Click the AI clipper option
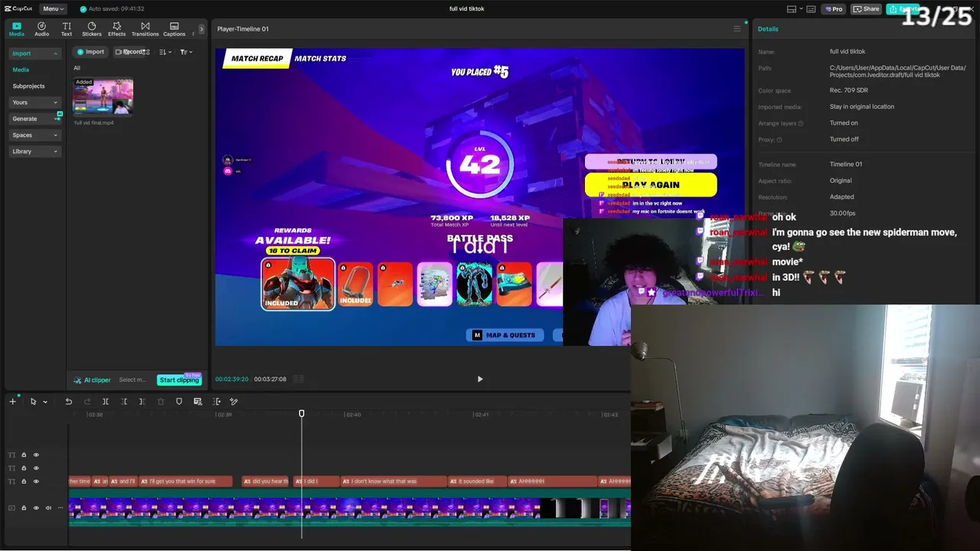This screenshot has height=551, width=980. [92, 380]
